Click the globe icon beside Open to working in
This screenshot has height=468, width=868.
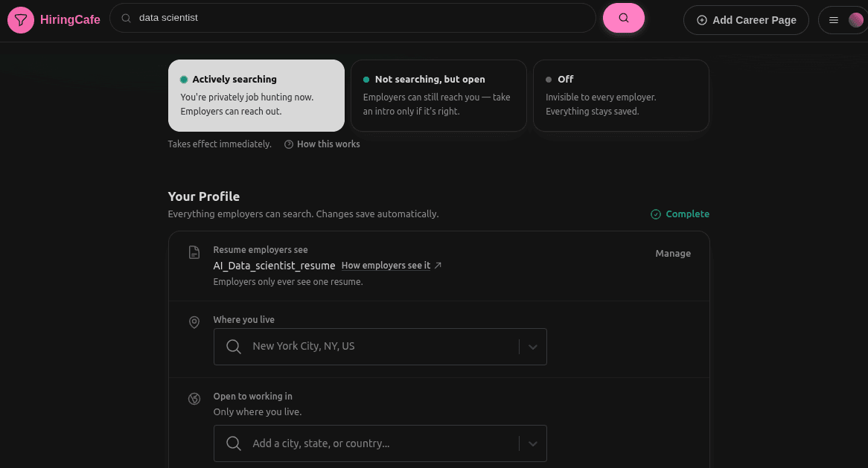194,398
